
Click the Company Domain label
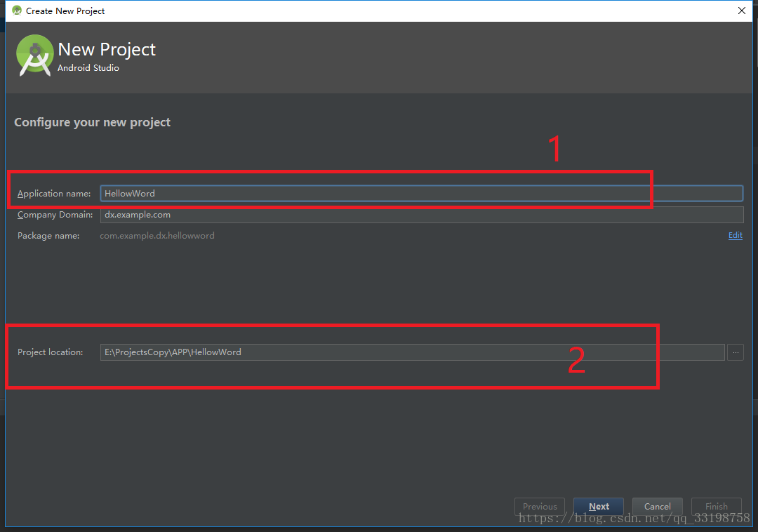click(55, 215)
